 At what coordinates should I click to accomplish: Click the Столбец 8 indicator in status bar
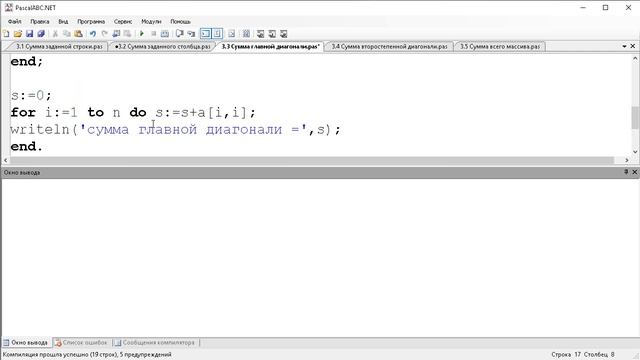[x=599, y=354]
